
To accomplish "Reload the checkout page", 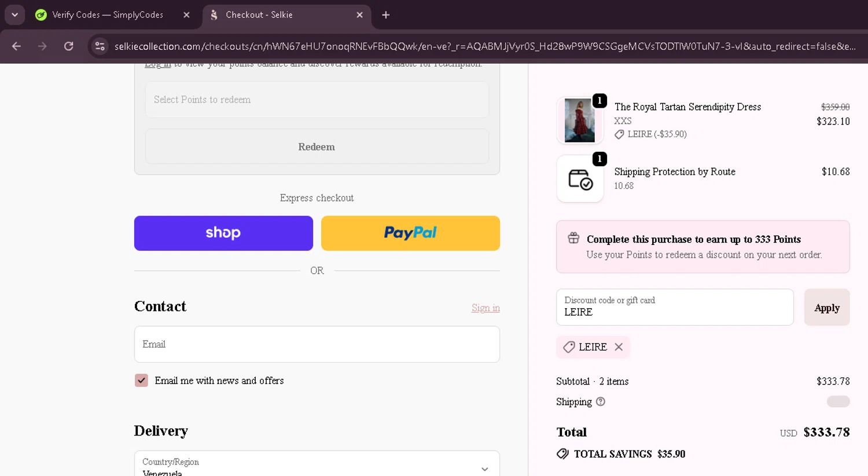I will (68, 46).
